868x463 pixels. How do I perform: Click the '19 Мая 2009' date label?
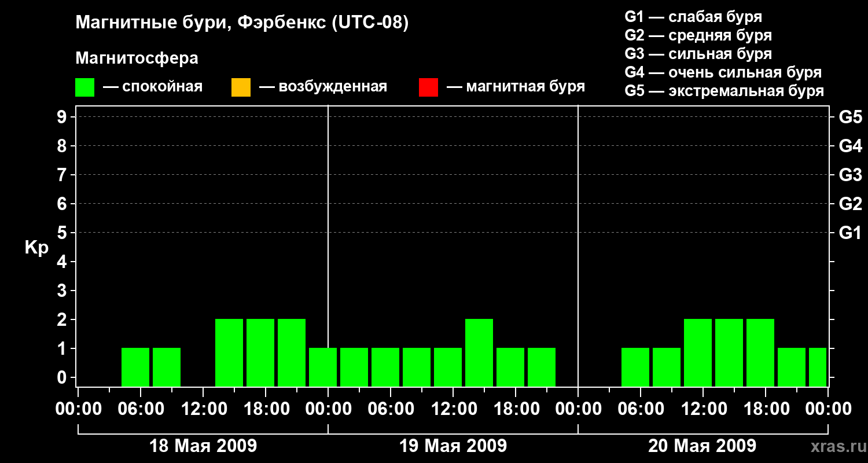453,446
